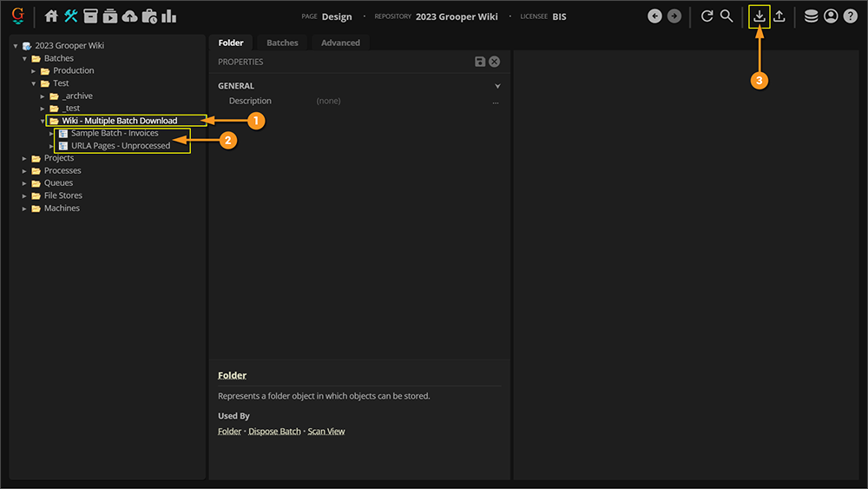Expand the Projects folder node
The height and width of the screenshot is (489, 868).
24,158
